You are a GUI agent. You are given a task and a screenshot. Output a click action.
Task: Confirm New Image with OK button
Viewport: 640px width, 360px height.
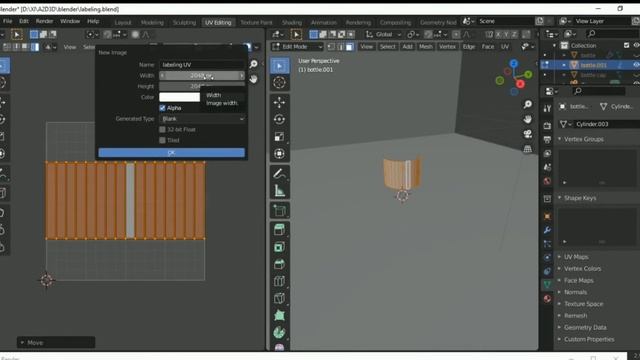coord(171,153)
